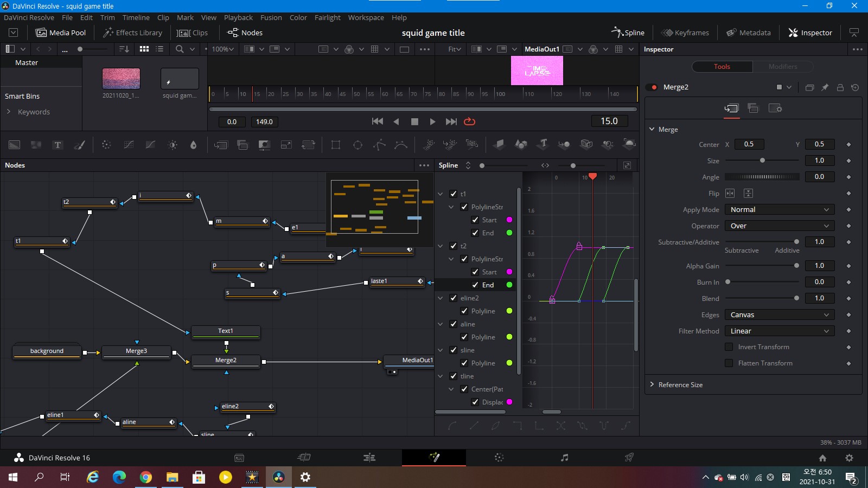Add a Background node from toolbar
Screen dimensions: 868x488
(15, 145)
